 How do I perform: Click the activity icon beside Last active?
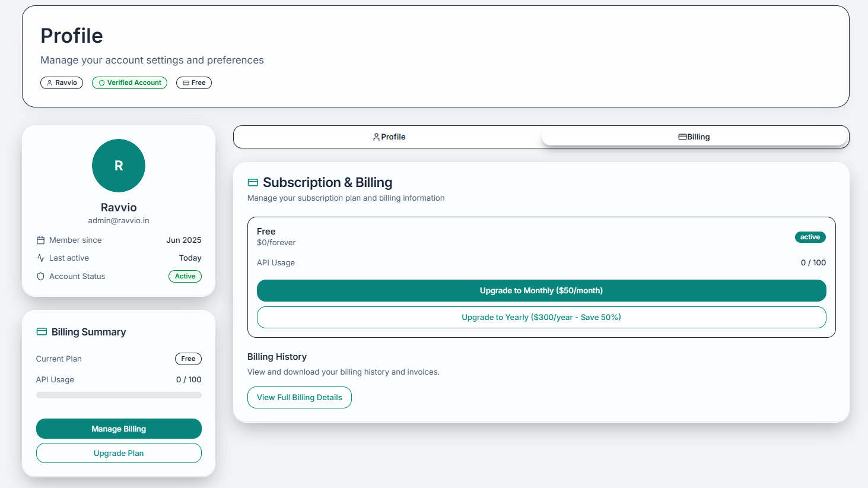(x=40, y=258)
